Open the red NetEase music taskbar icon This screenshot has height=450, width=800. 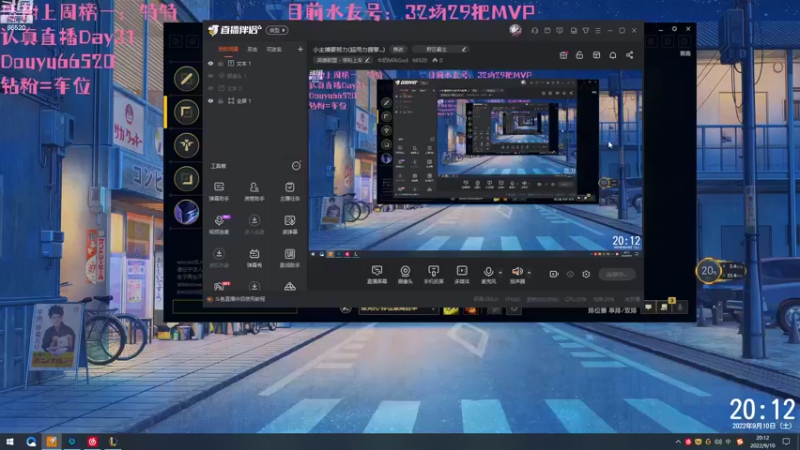92,441
